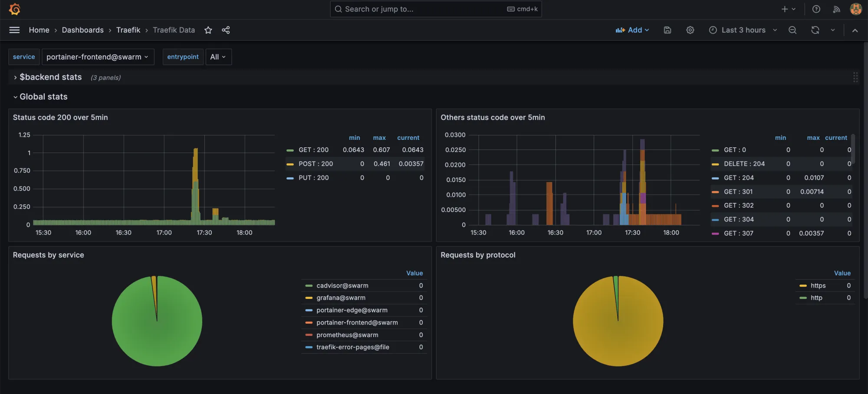
Task: Sort Requests by service legend by Value
Action: tap(414, 273)
